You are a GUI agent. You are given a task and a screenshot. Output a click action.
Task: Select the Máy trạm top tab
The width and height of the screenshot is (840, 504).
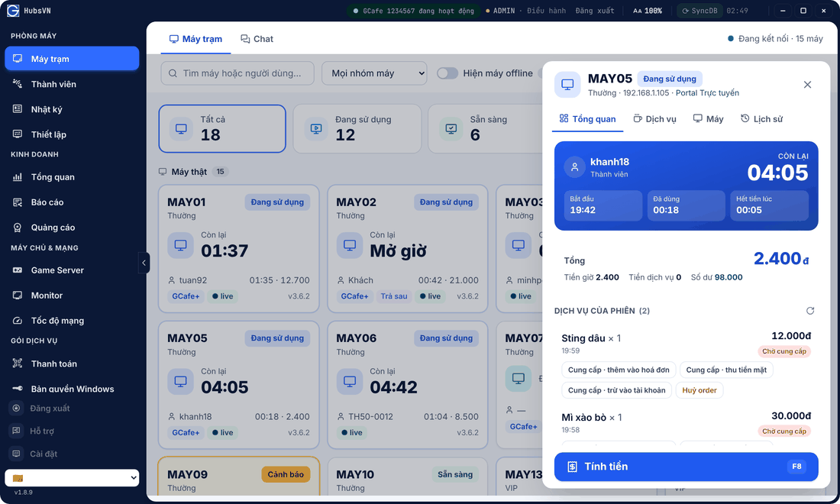(195, 39)
